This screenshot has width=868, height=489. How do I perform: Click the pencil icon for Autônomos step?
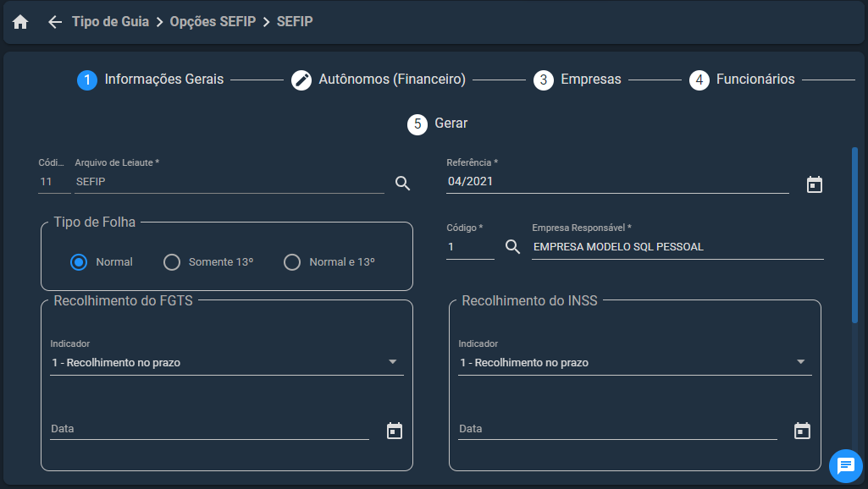coord(301,80)
